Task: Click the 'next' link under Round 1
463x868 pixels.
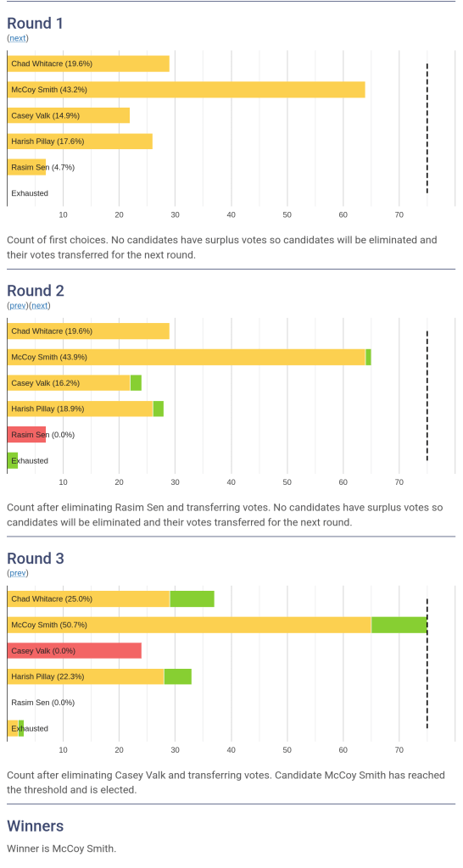Action: [x=18, y=38]
